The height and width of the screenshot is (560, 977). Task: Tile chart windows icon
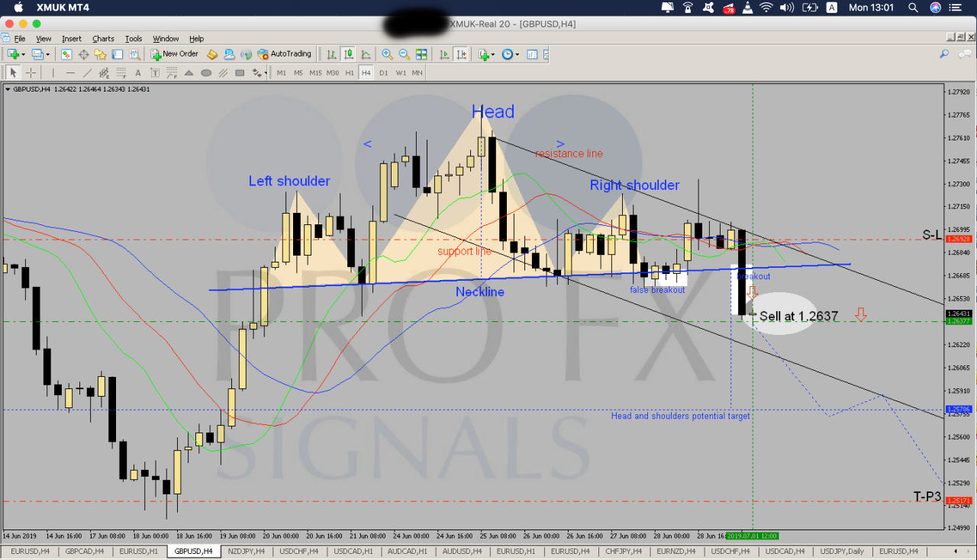click(x=421, y=54)
